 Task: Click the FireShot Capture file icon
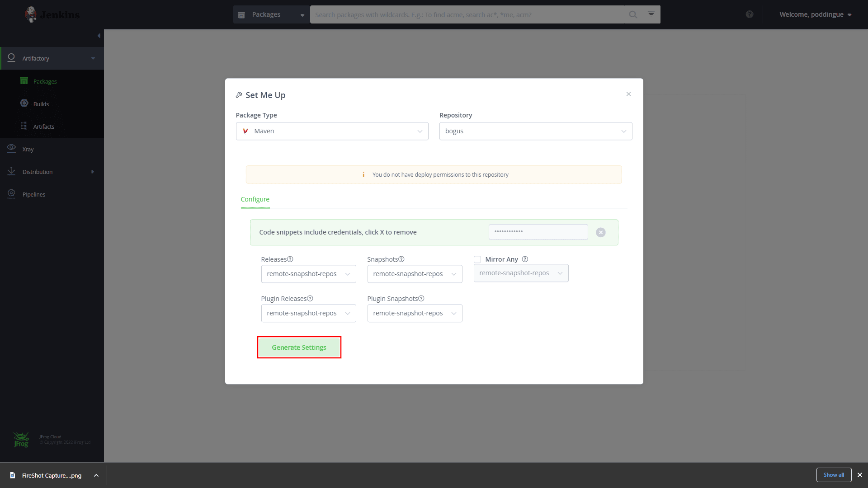[x=13, y=475]
